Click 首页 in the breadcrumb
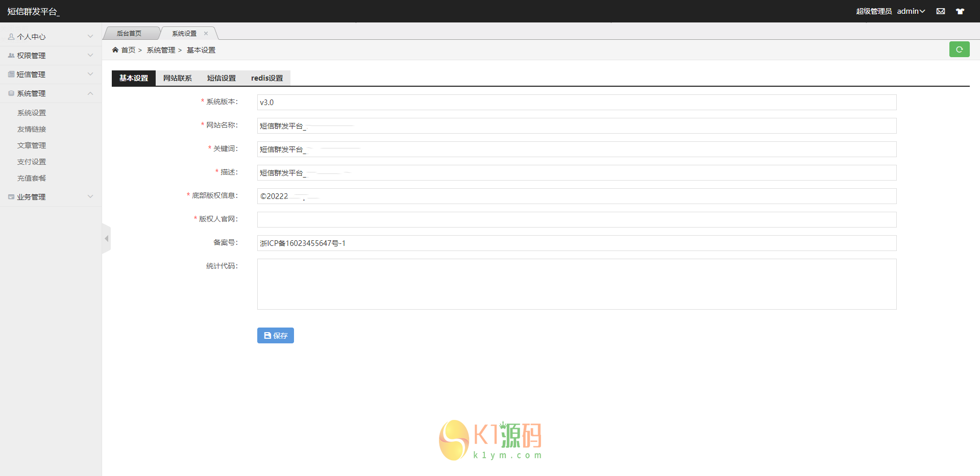This screenshot has width=980, height=476. pos(128,50)
